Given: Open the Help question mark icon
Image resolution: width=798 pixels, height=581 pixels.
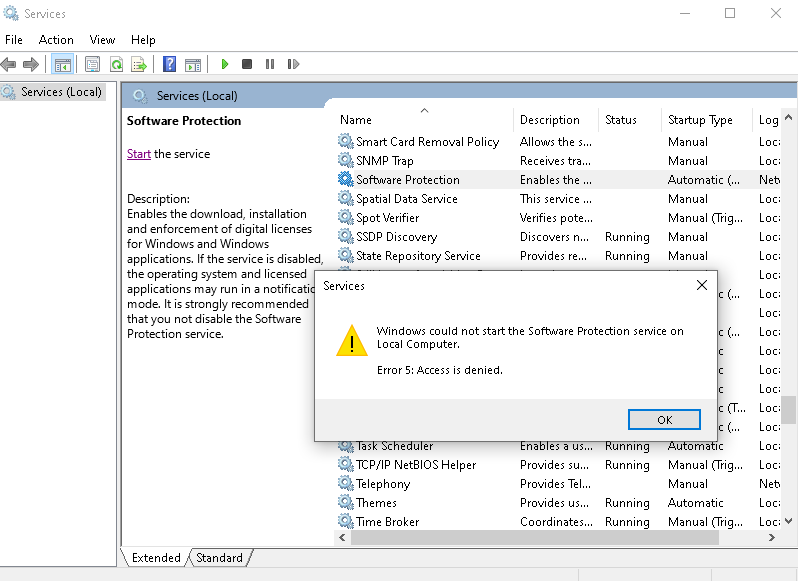Looking at the screenshot, I should tap(169, 64).
